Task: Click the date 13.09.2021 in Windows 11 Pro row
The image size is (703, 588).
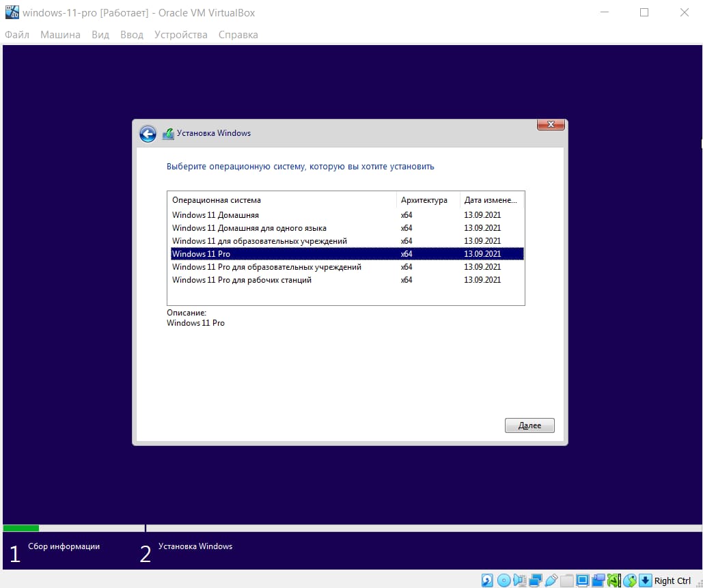Action: [482, 253]
